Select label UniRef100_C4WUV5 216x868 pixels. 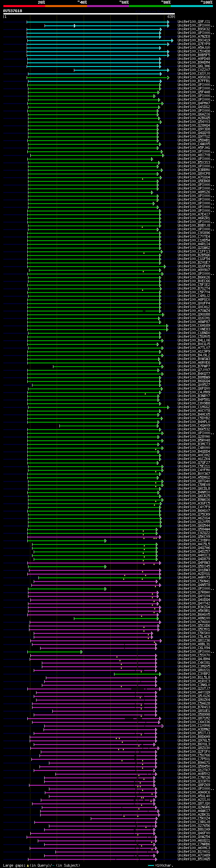point(194,144)
